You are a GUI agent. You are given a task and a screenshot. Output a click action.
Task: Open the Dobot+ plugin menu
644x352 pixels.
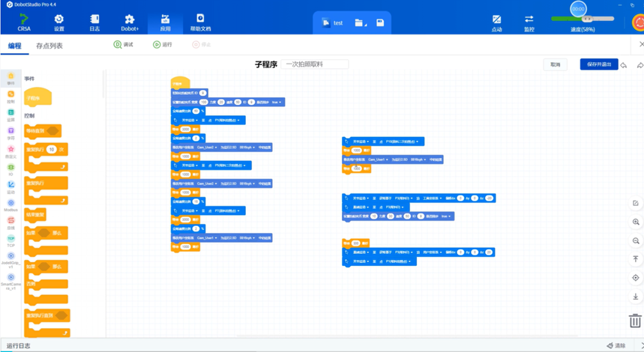pos(129,22)
